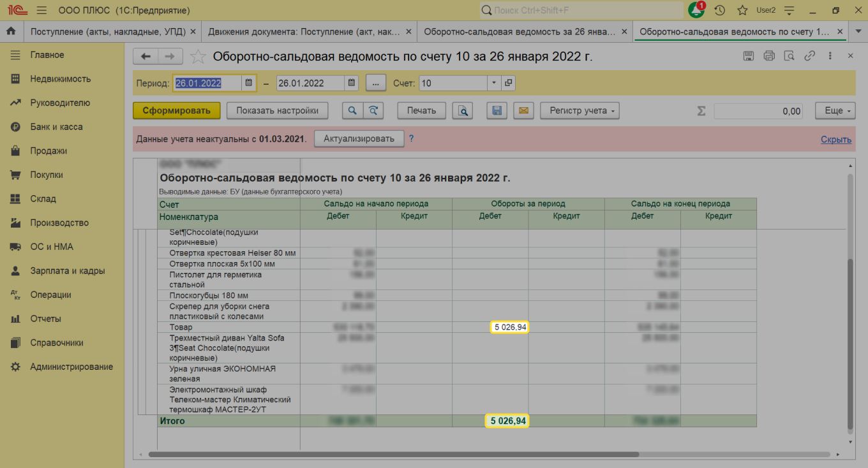Image resolution: width=868 pixels, height=468 pixels.
Task: Expand the Счет account dropdown
Action: click(x=494, y=83)
